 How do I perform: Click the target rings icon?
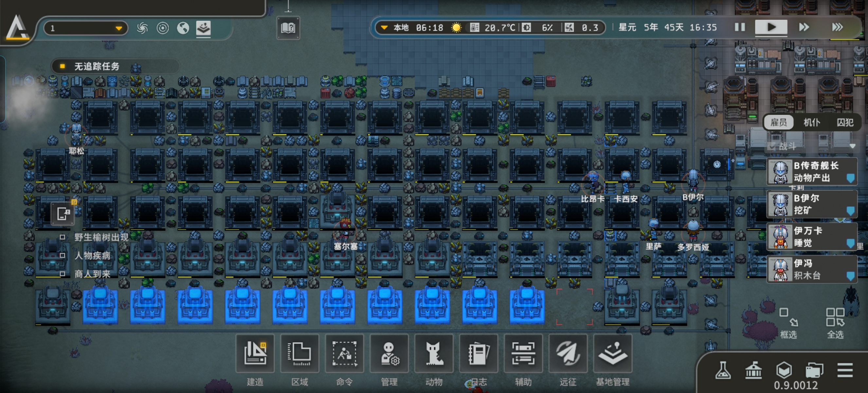163,28
